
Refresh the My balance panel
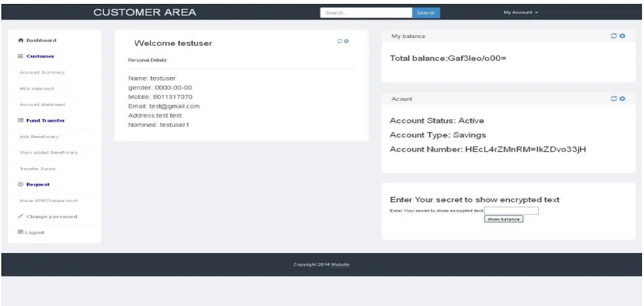click(614, 36)
